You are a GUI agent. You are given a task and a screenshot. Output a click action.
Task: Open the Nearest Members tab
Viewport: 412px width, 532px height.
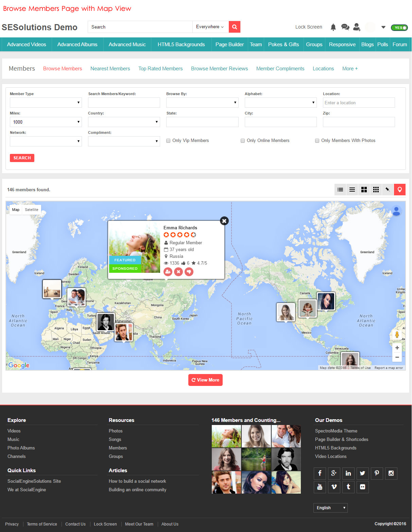click(x=110, y=69)
